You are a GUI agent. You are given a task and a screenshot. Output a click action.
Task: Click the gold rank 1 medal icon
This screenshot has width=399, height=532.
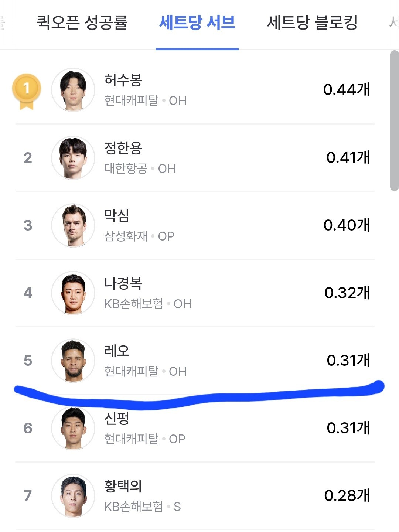point(26,91)
